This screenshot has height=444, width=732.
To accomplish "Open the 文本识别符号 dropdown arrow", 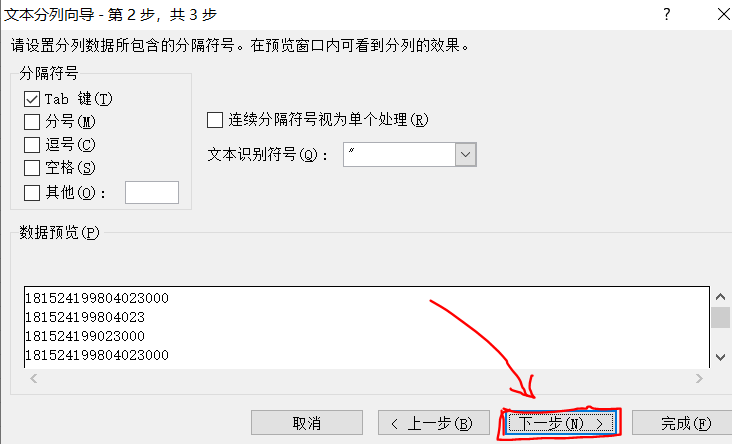I will point(465,155).
